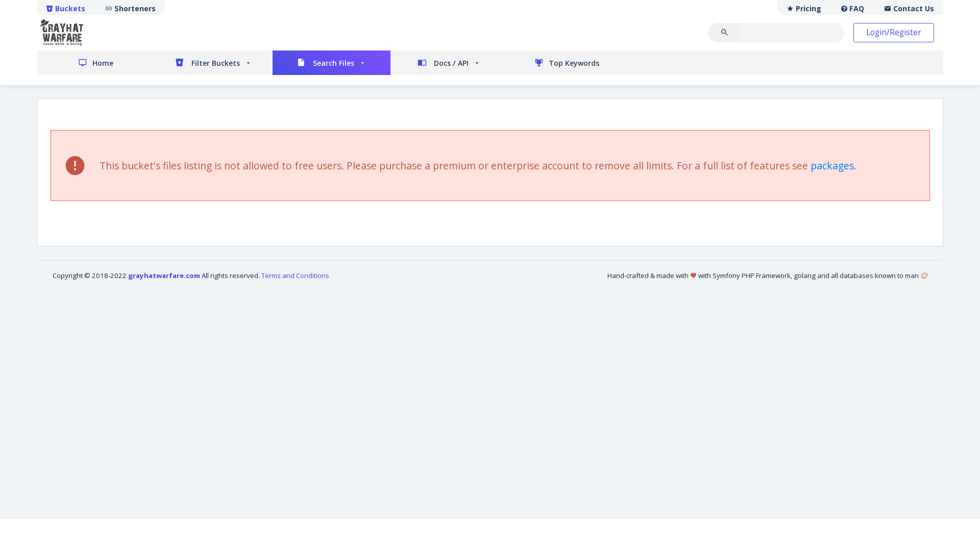Click the file icon in Search Files
Image resolution: width=980 pixels, height=551 pixels.
coord(301,62)
